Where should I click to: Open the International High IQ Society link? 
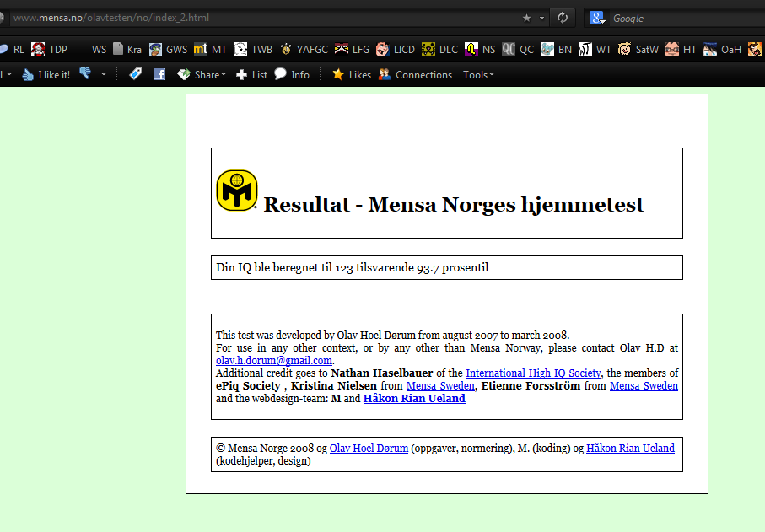click(x=533, y=373)
